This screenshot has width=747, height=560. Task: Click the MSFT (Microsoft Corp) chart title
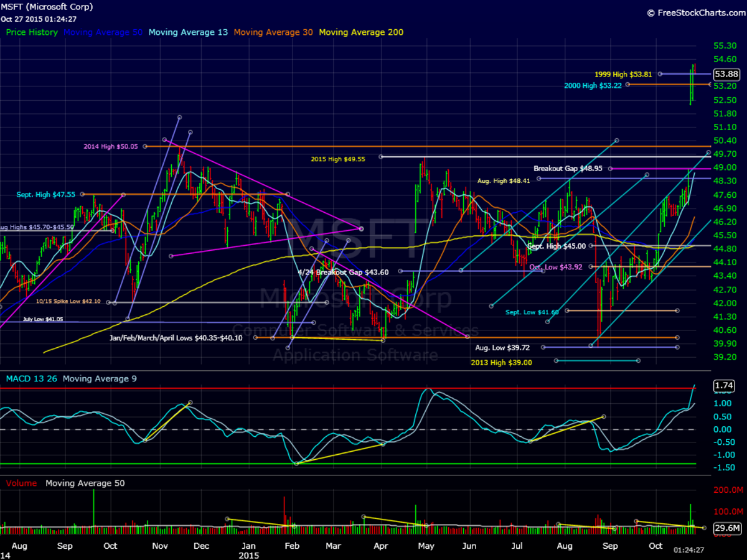[47, 7]
